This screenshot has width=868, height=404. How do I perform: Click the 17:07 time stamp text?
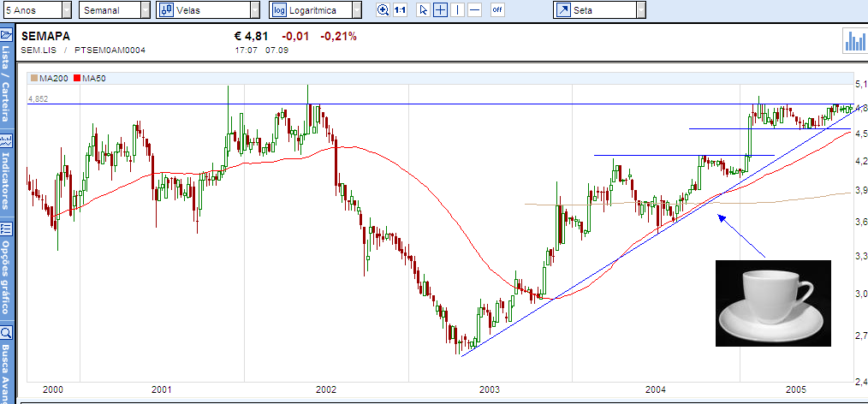[246, 50]
